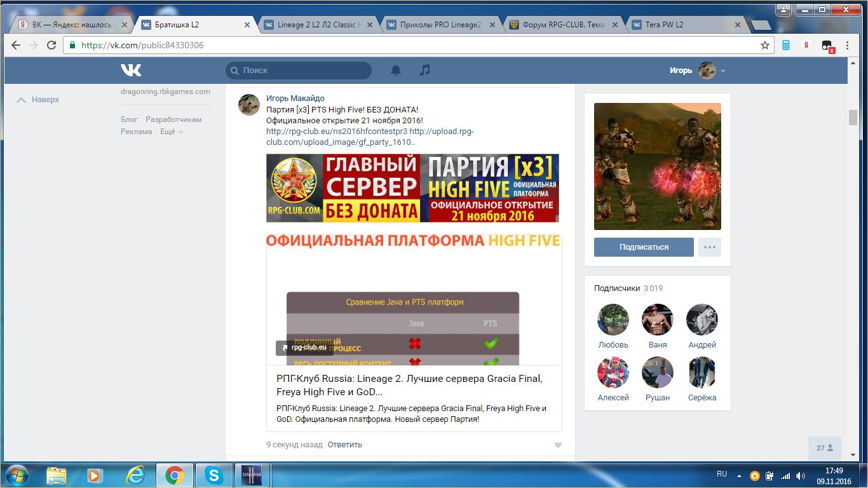Image resolution: width=868 pixels, height=488 pixels.
Task: Open the Java and PTS comparison preview image
Action: tap(414, 300)
